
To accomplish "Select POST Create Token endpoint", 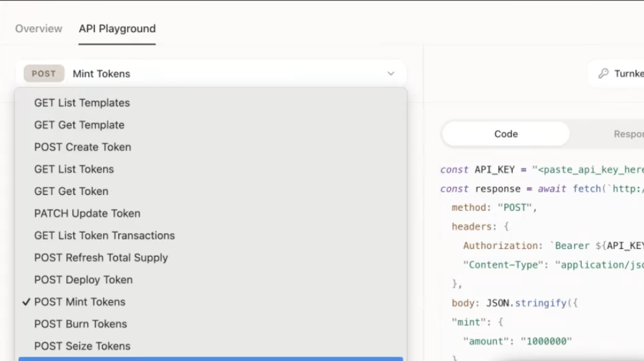I will coord(82,147).
